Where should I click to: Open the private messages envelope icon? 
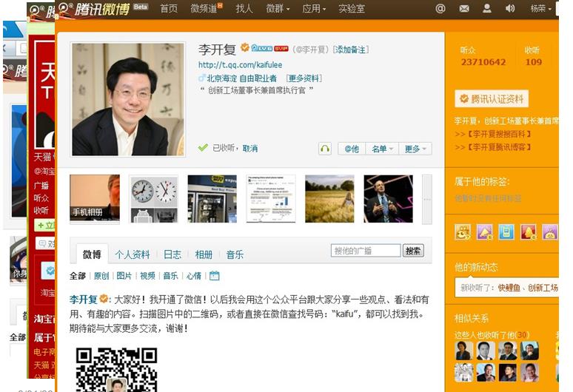coord(464,8)
